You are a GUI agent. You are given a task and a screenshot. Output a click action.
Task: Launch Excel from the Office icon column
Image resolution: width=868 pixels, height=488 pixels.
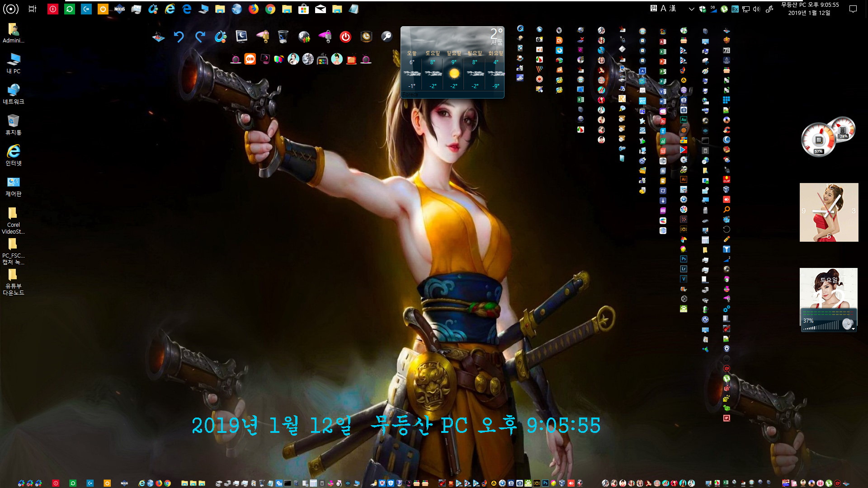click(663, 52)
